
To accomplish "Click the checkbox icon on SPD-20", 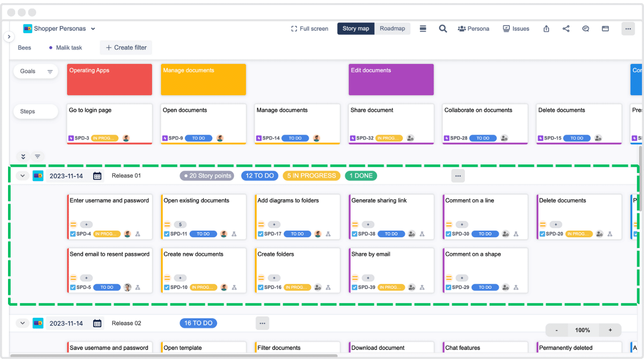I will click(x=542, y=234).
